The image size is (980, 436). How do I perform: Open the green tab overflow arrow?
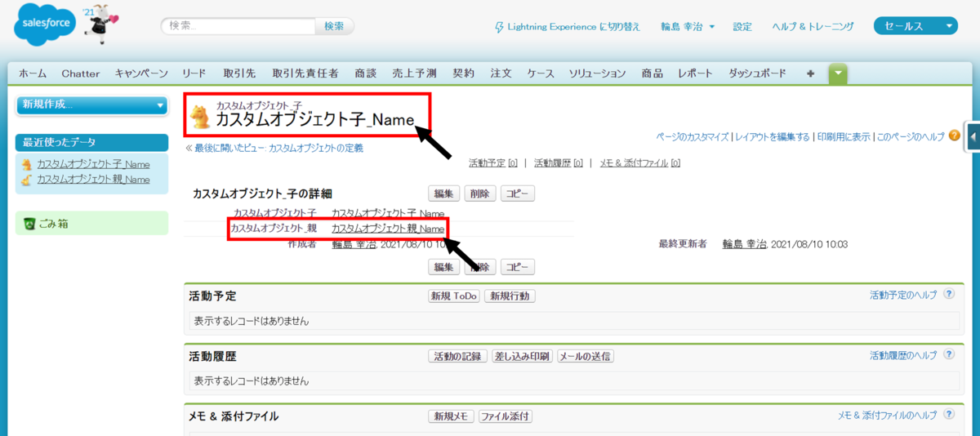pos(838,73)
